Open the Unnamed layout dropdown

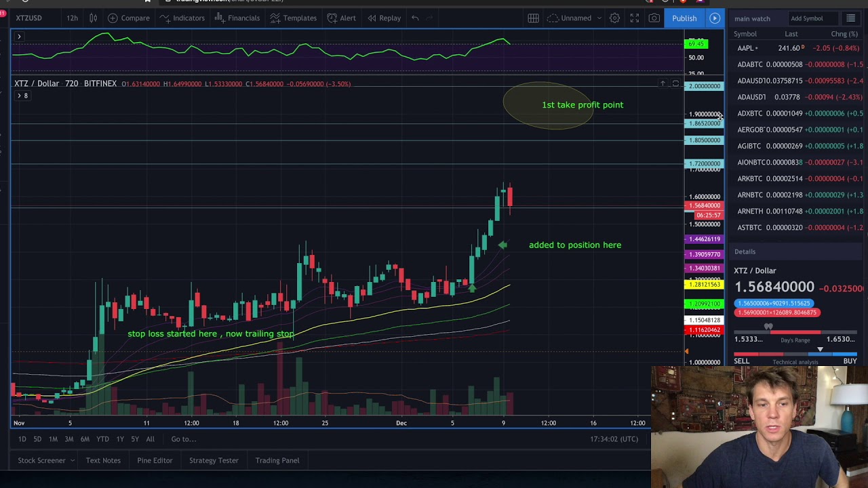(575, 18)
